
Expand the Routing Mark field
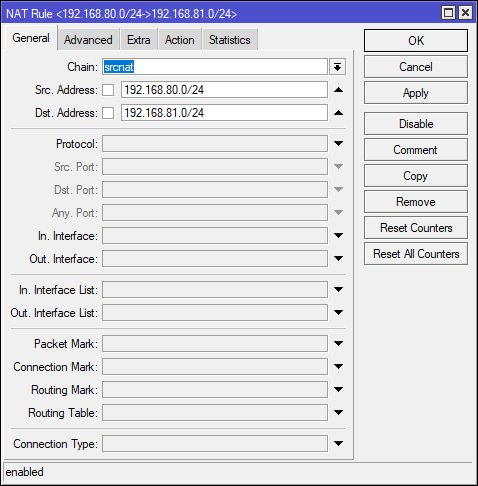click(x=338, y=390)
